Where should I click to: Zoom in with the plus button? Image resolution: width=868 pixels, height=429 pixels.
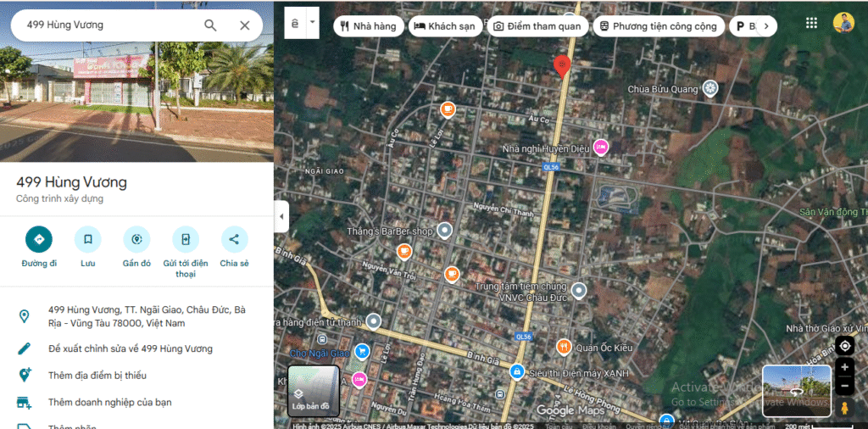click(x=844, y=367)
